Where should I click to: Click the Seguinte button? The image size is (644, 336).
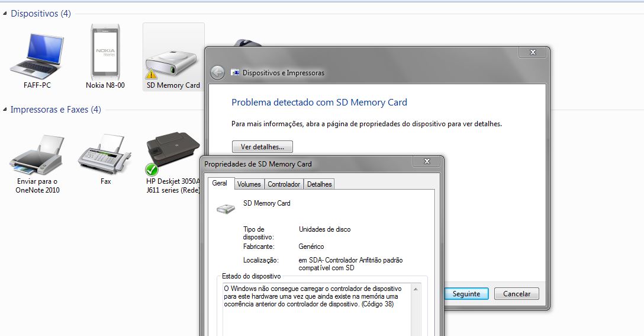(x=466, y=294)
